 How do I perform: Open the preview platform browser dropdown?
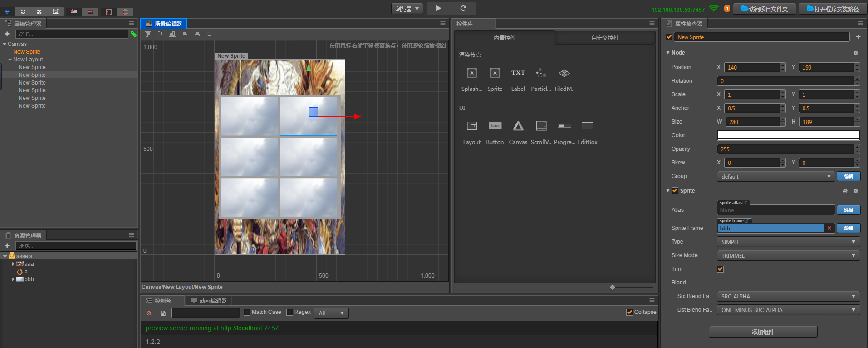[x=407, y=9]
